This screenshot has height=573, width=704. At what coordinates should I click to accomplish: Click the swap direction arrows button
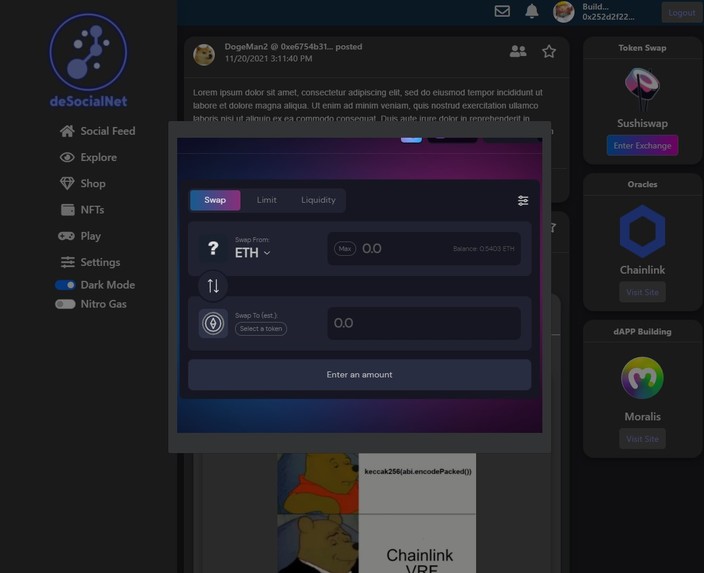click(213, 286)
